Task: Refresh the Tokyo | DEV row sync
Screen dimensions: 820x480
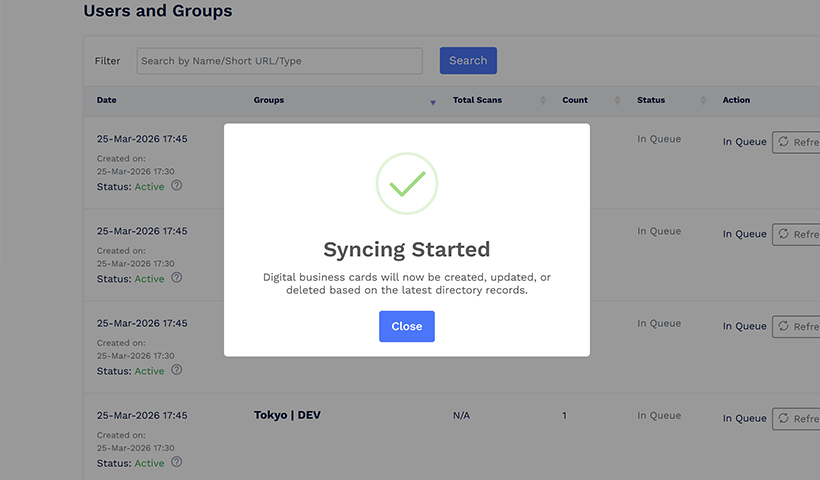Action: click(796, 418)
